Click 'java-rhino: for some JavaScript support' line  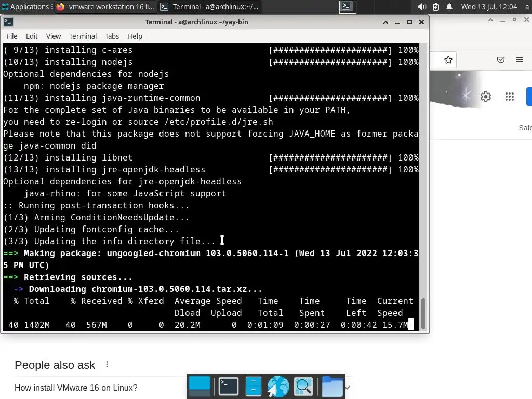click(x=125, y=193)
